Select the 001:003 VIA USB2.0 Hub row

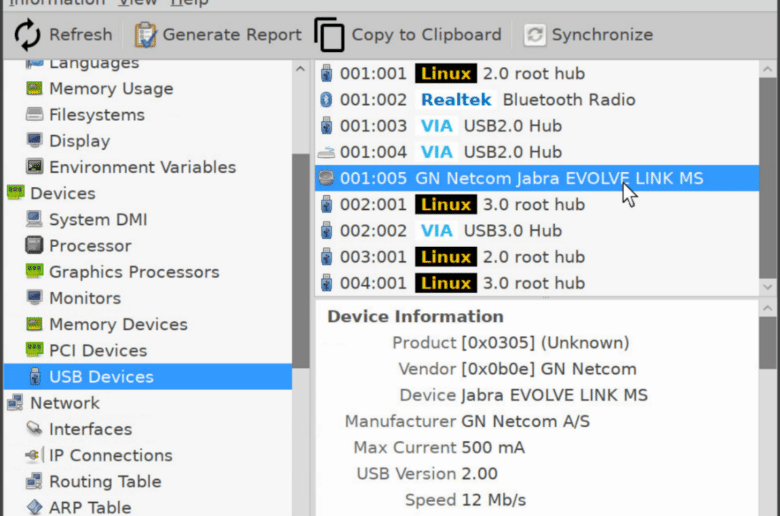tap(537, 126)
